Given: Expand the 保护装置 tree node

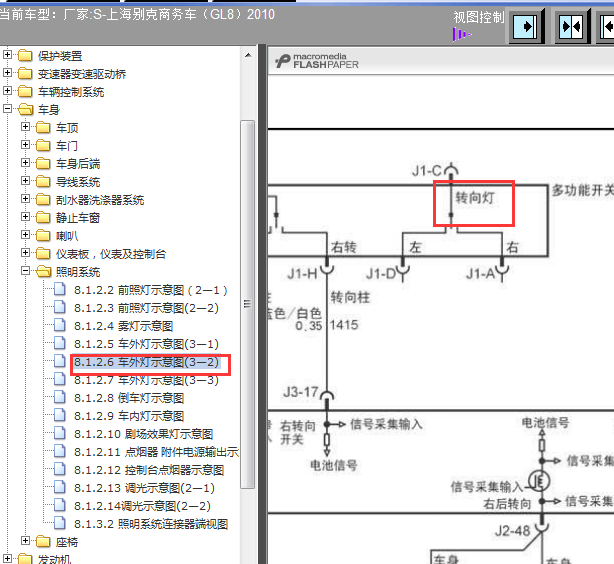Looking at the screenshot, I should coord(7,54).
